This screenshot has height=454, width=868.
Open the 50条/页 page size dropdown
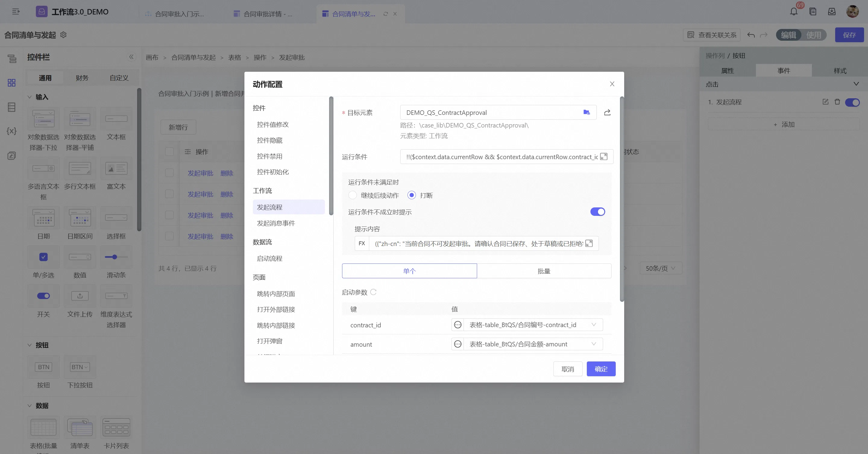click(661, 268)
